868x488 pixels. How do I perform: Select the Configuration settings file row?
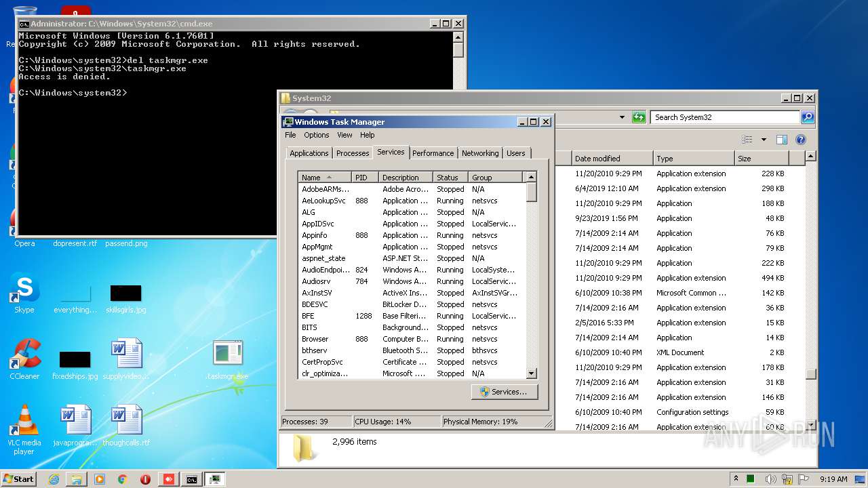pyautogui.click(x=680, y=412)
